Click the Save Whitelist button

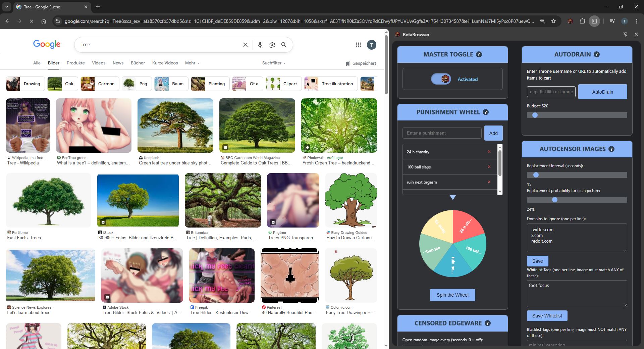tap(547, 316)
